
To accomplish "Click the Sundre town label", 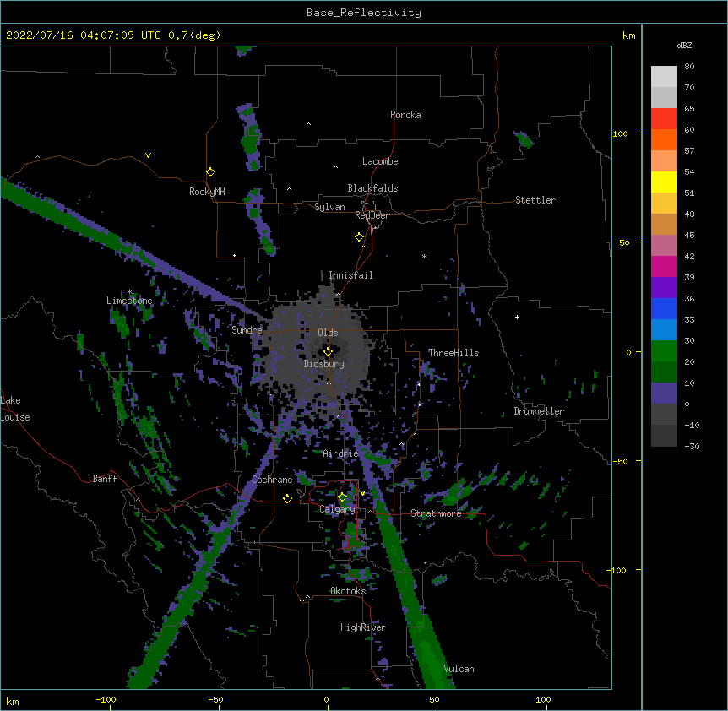I will (247, 330).
